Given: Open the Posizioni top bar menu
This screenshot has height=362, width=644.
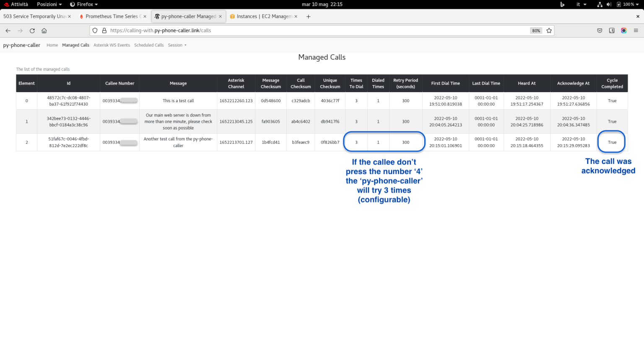Looking at the screenshot, I should click(x=49, y=4).
